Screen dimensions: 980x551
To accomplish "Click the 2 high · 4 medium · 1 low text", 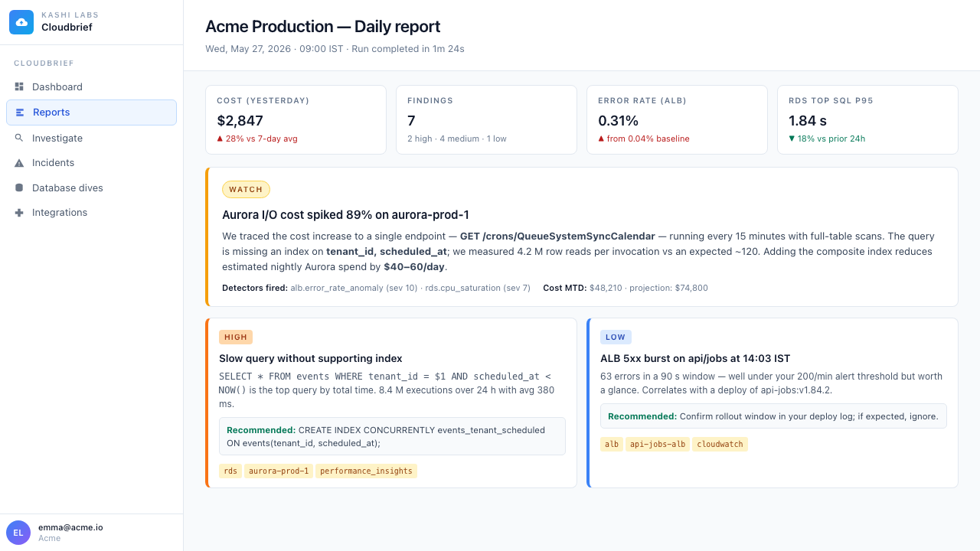I will click(457, 139).
